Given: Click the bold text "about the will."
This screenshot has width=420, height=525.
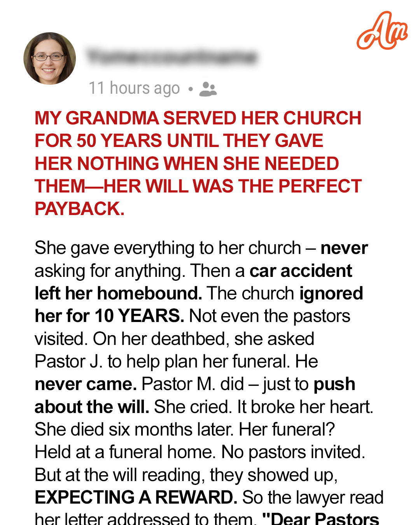Looking at the screenshot, I should click(x=92, y=407).
